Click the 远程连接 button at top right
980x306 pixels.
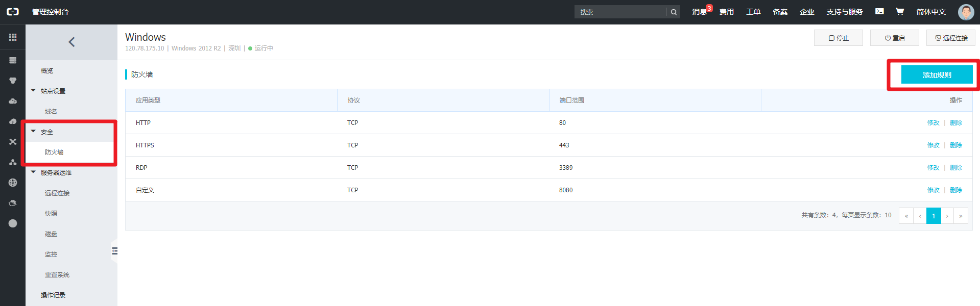(x=951, y=38)
